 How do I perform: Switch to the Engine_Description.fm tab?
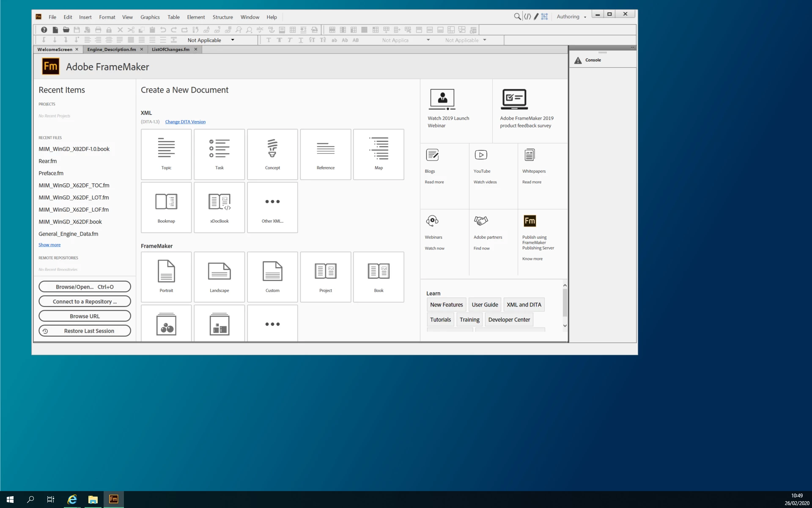[x=112, y=49]
